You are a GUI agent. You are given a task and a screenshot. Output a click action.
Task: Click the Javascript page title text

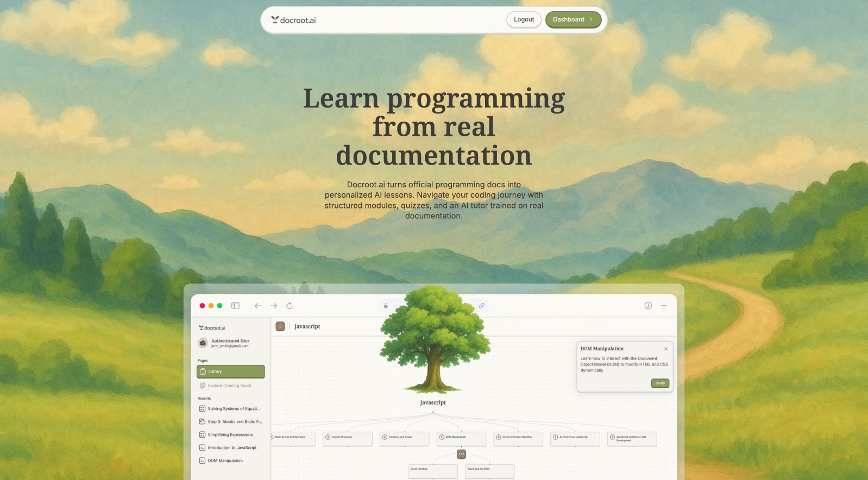pos(307,326)
